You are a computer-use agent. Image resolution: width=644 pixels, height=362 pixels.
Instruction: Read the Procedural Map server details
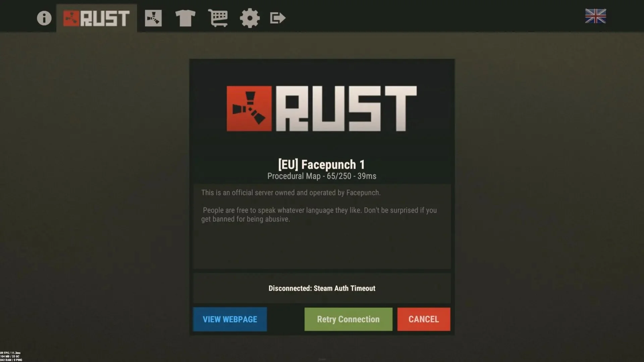tap(322, 176)
